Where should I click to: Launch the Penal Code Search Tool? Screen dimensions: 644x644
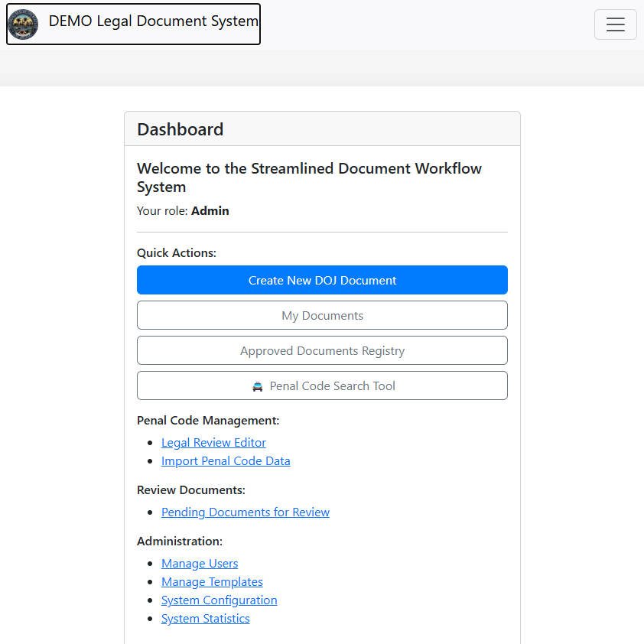tap(322, 385)
